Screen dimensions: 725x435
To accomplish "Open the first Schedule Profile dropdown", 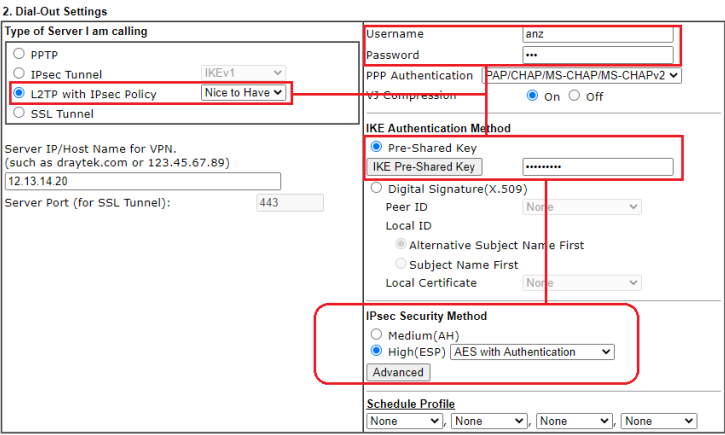I will [x=404, y=421].
